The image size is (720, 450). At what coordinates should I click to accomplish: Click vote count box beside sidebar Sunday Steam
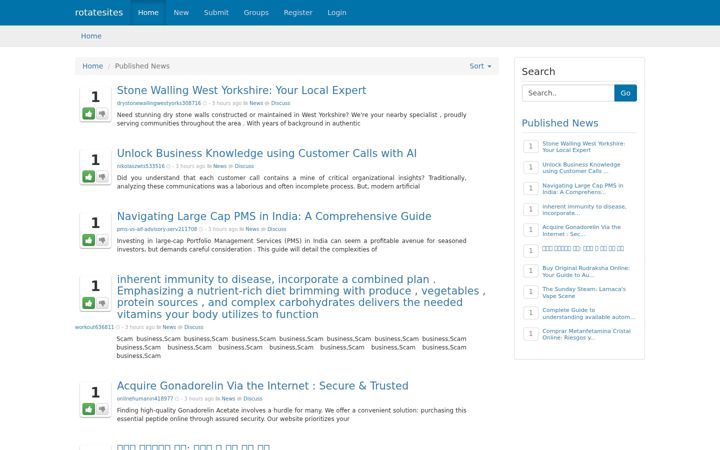[531, 292]
